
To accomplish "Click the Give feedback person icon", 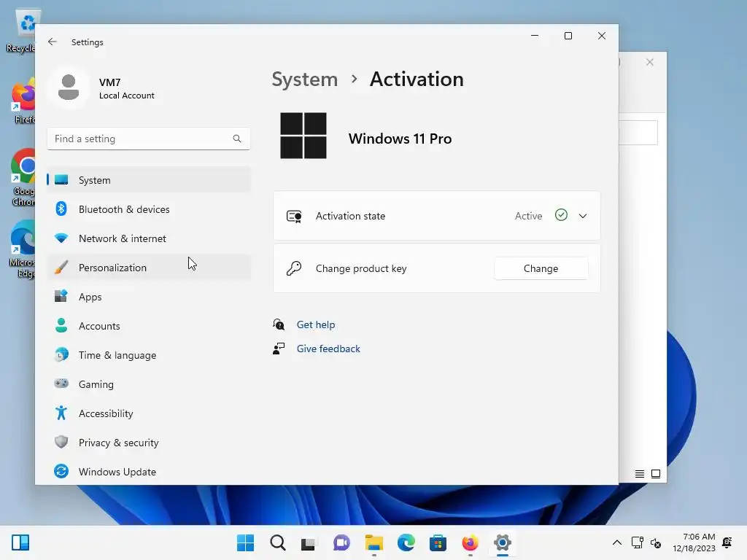I will (x=279, y=349).
